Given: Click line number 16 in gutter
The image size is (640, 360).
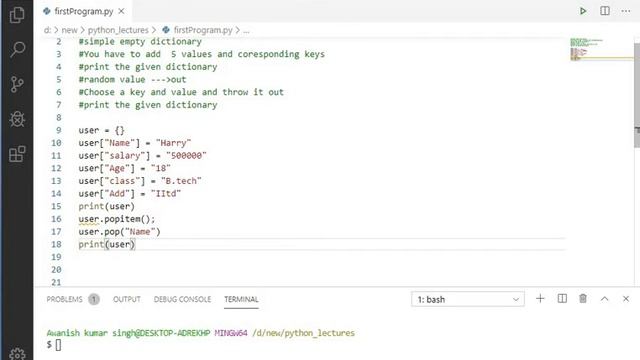Looking at the screenshot, I should [x=56, y=219].
